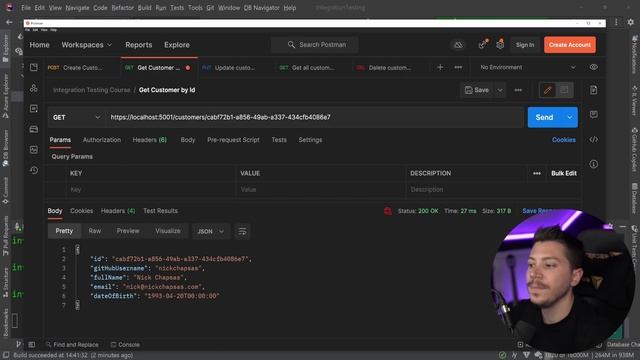
Task: Click the query param Key field
Action: pos(151,190)
